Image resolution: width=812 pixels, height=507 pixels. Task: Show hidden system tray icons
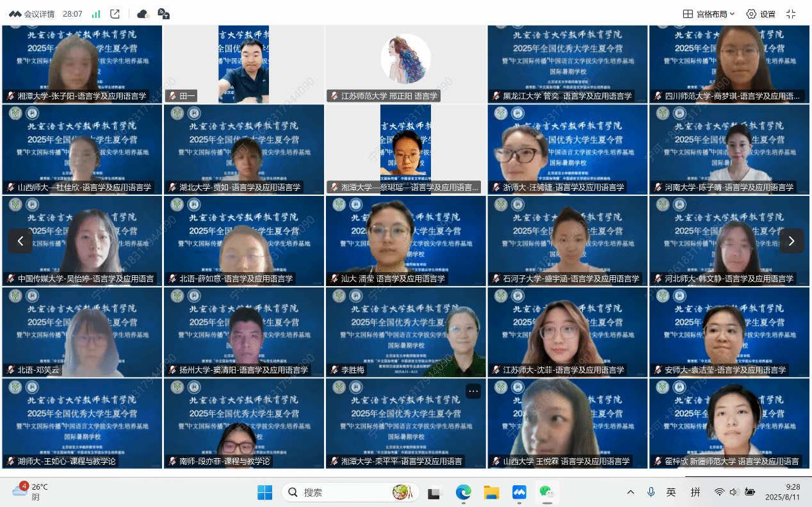tap(631, 492)
